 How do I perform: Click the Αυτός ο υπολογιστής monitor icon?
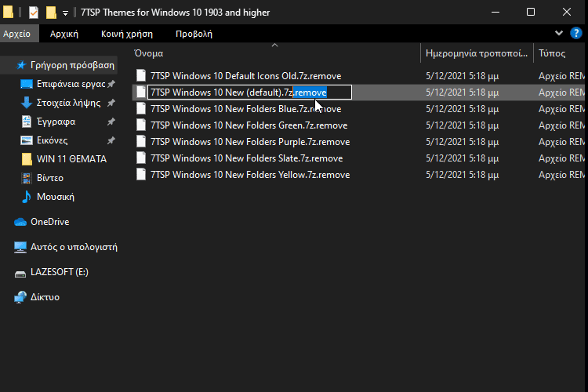[20, 247]
